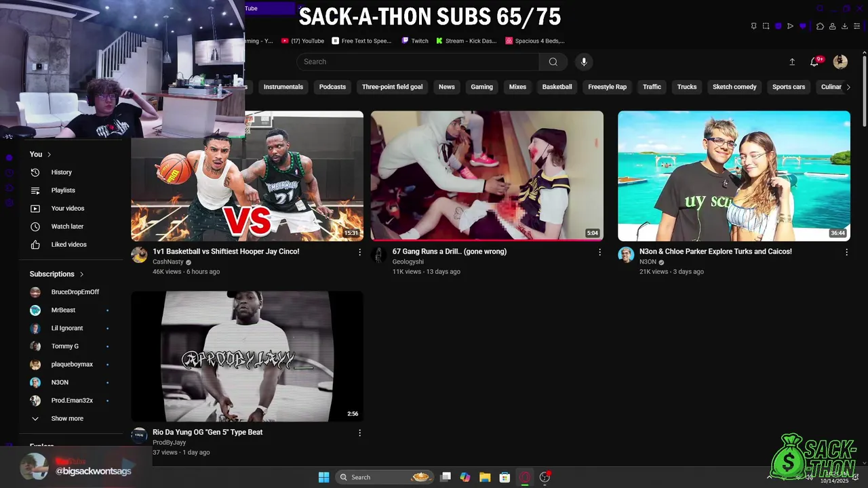The width and height of the screenshot is (868, 488).
Task: Open Stream - Kick Dashboard bookmark
Action: [x=467, y=41]
